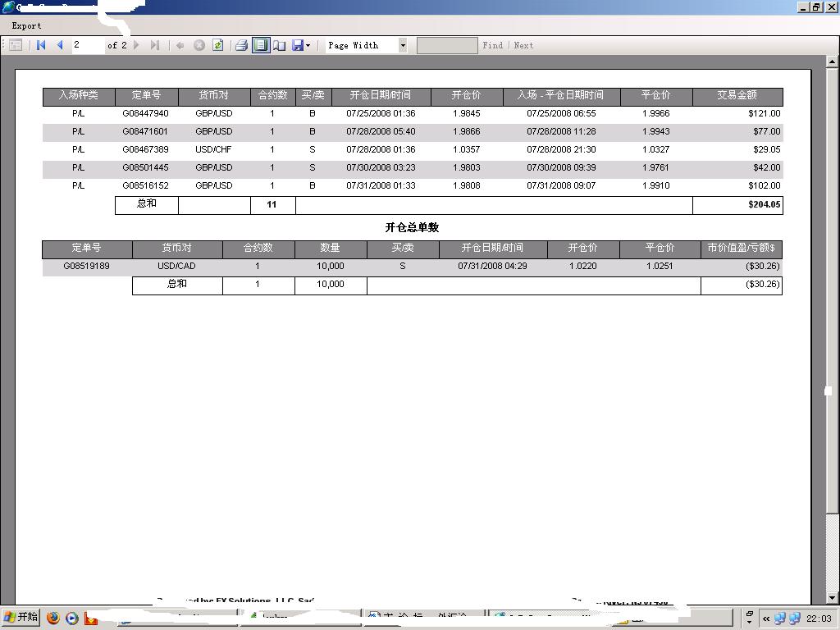The height and width of the screenshot is (630, 840).
Task: Open page setup icon
Action: tap(279, 46)
